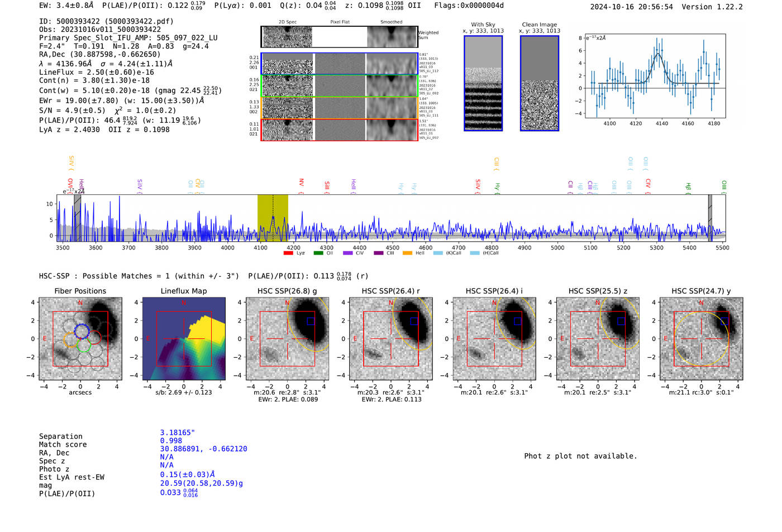Click the EWr = 19.00(±7.80) text

click(79, 101)
